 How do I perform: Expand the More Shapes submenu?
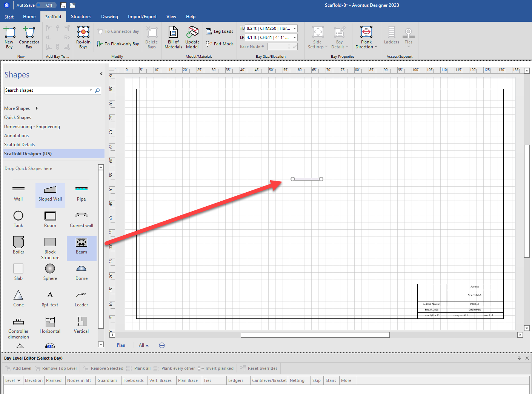(x=21, y=108)
